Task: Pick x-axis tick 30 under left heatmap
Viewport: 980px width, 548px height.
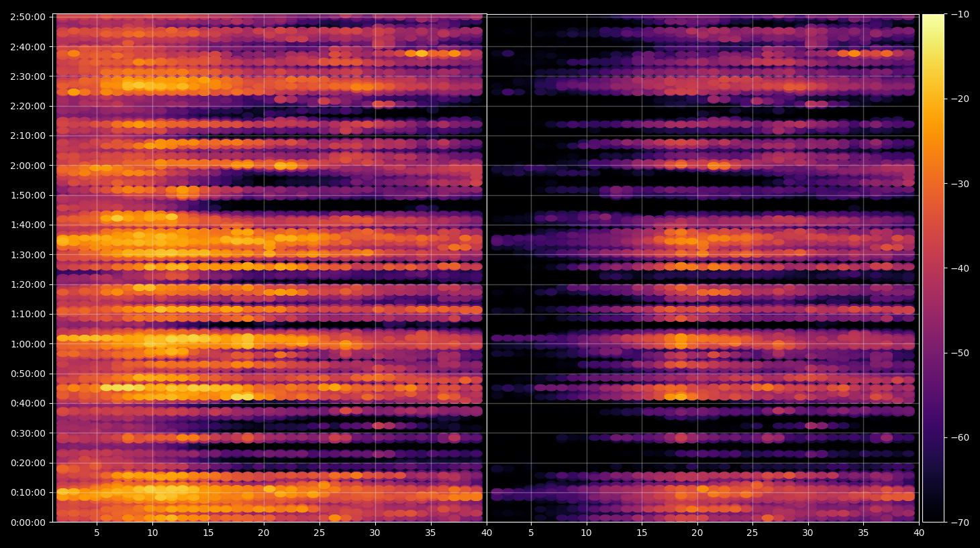Action: coord(375,533)
